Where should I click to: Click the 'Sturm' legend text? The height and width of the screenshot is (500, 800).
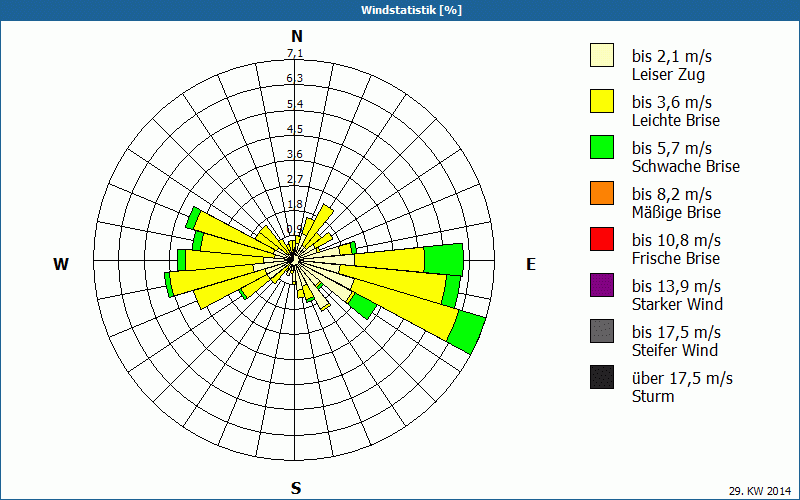tap(653, 396)
